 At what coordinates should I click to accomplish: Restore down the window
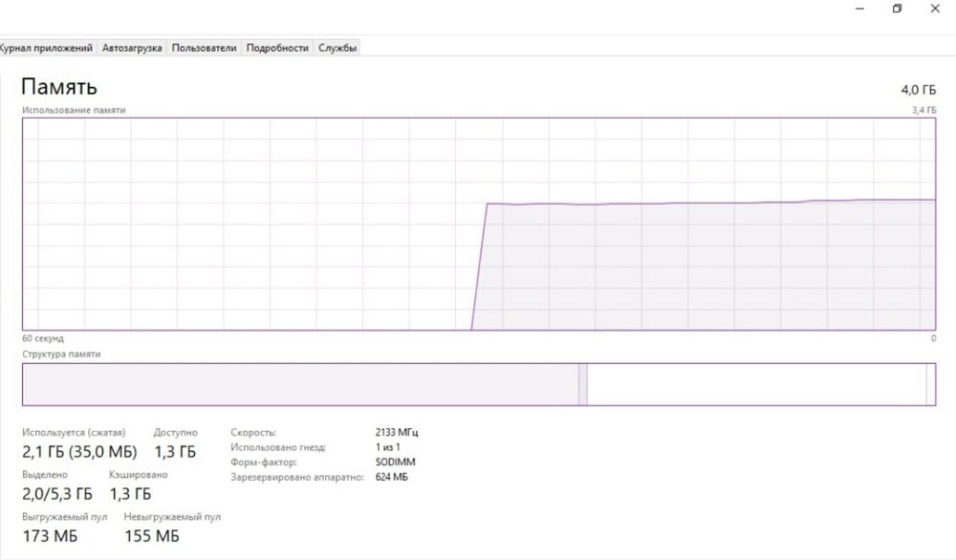[897, 9]
